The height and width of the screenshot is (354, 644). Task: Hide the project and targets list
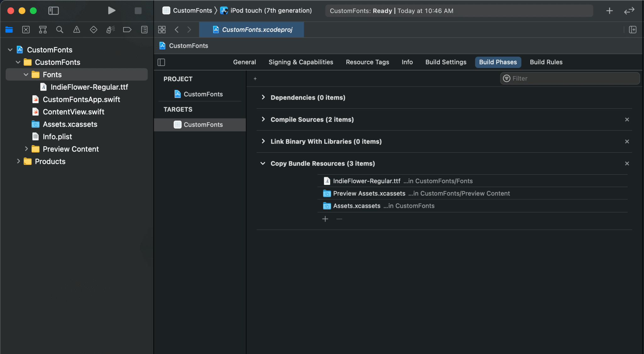(x=161, y=62)
